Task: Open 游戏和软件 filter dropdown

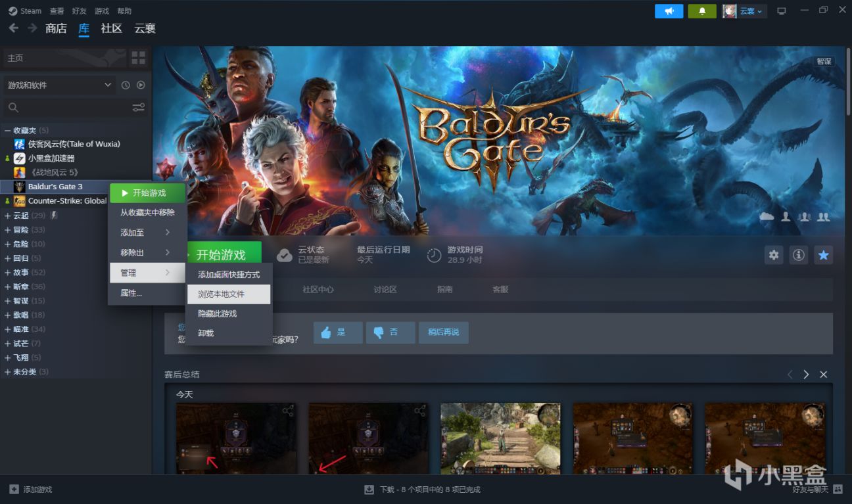Action: 59,85
